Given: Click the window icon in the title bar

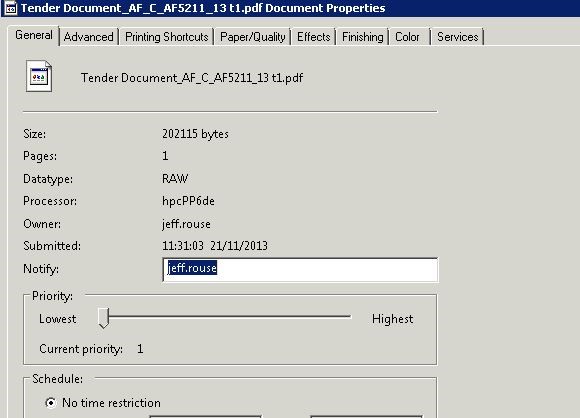Looking at the screenshot, I should coord(10,8).
